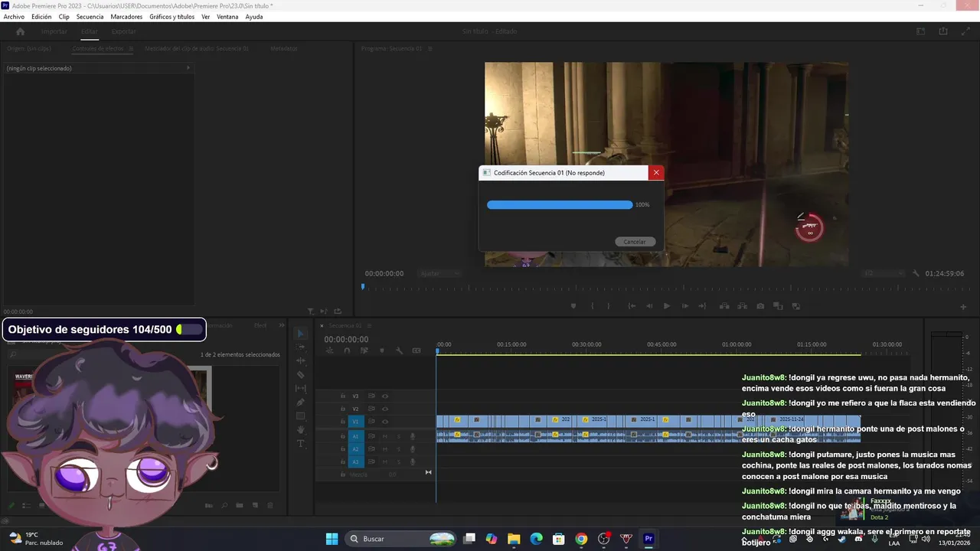Click Lift button in Program monitor
This screenshot has width=980, height=551.
(x=724, y=306)
